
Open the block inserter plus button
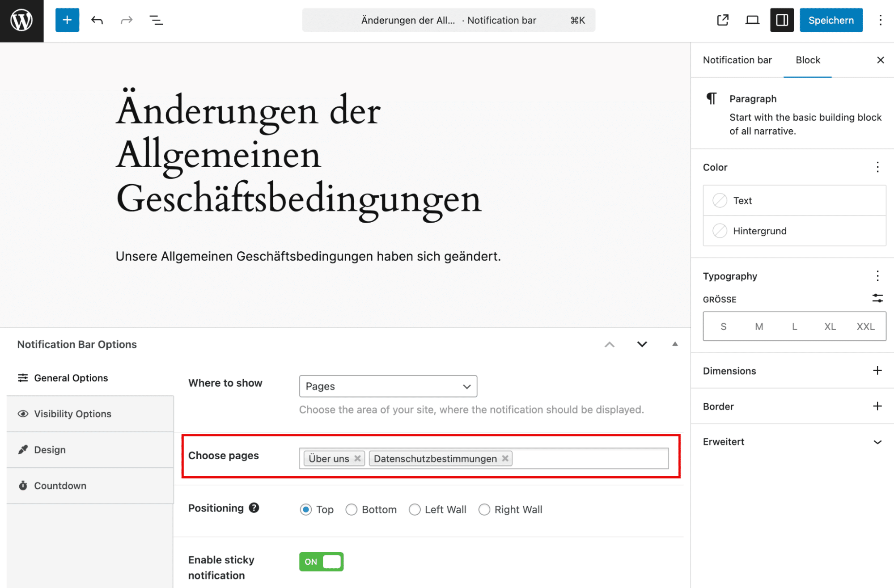click(67, 20)
